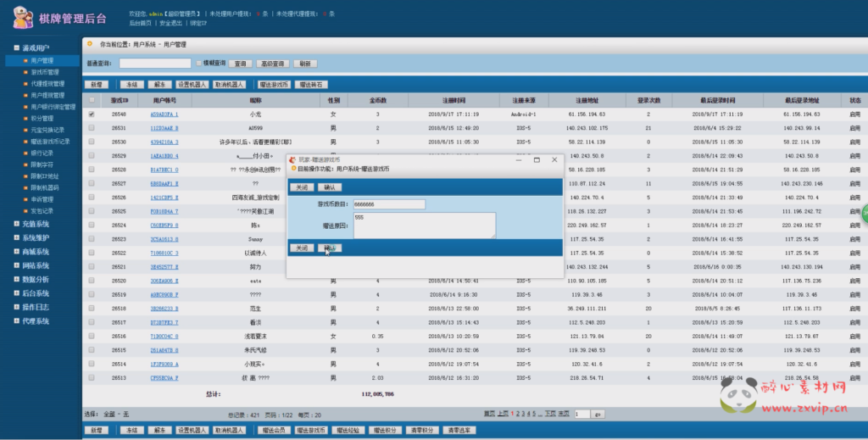Expand the 充值系统 sidebar section
868x440 pixels.
[17, 224]
